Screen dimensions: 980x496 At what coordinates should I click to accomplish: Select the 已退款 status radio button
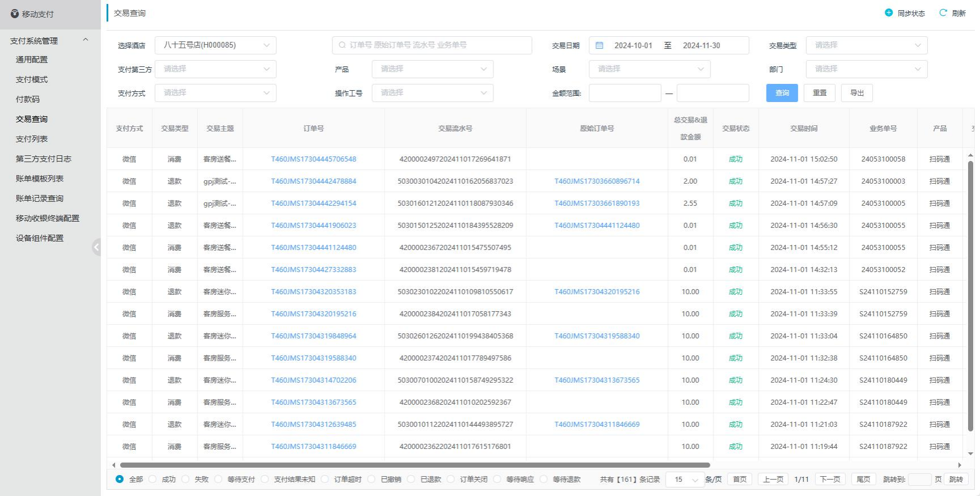pos(411,479)
